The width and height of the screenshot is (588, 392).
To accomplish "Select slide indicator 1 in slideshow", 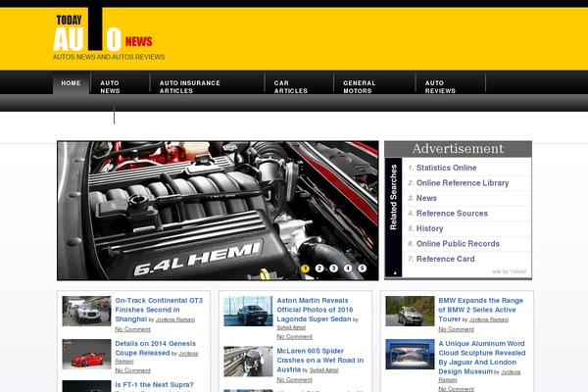I will [305, 269].
